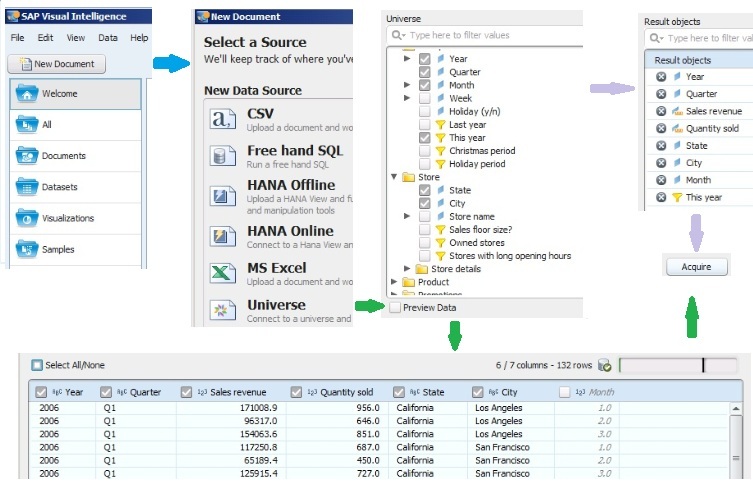Enable the Preview Data checkbox
This screenshot has height=492, width=753.
coord(395,308)
